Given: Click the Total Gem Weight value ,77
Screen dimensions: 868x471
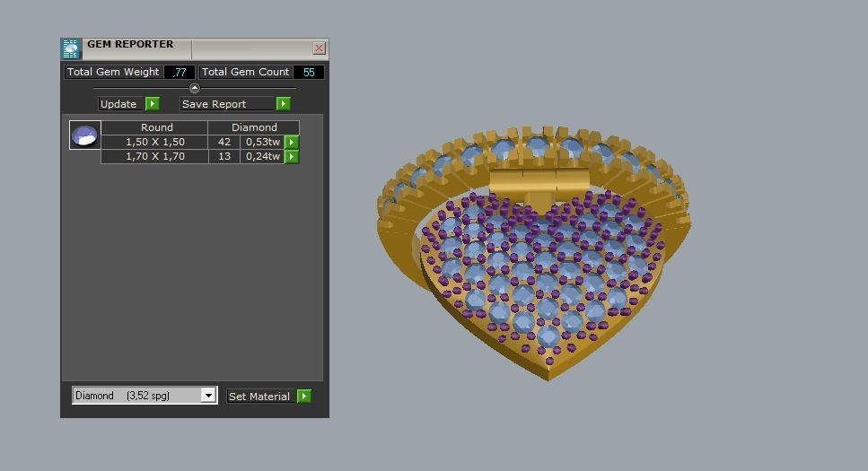Looking at the screenshot, I should pyautogui.click(x=180, y=72).
